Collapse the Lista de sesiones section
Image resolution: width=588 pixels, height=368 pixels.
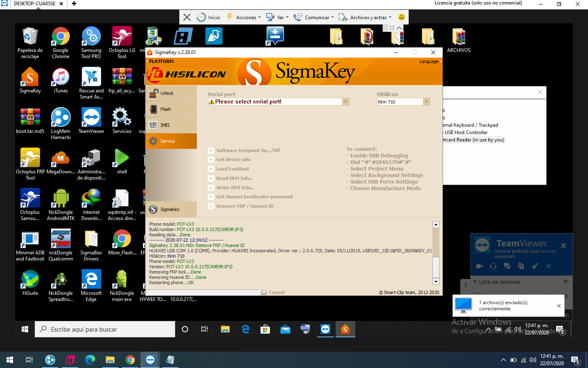[x=475, y=282]
